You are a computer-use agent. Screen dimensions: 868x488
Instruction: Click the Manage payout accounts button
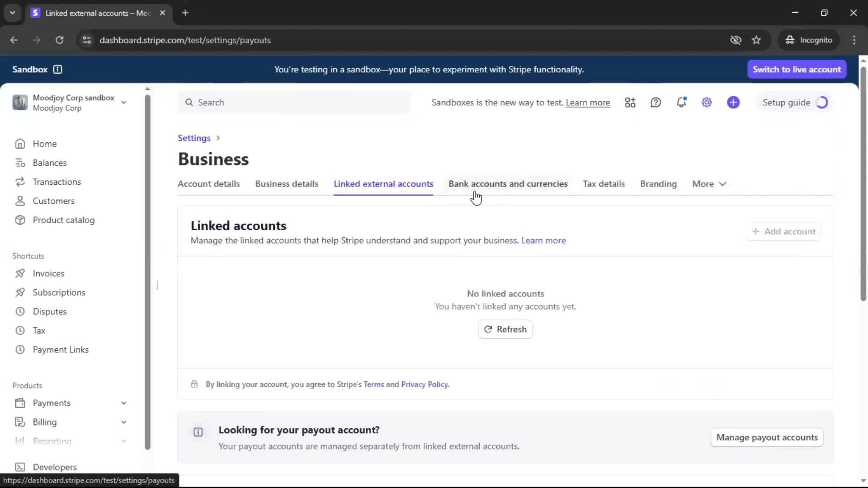(x=767, y=437)
